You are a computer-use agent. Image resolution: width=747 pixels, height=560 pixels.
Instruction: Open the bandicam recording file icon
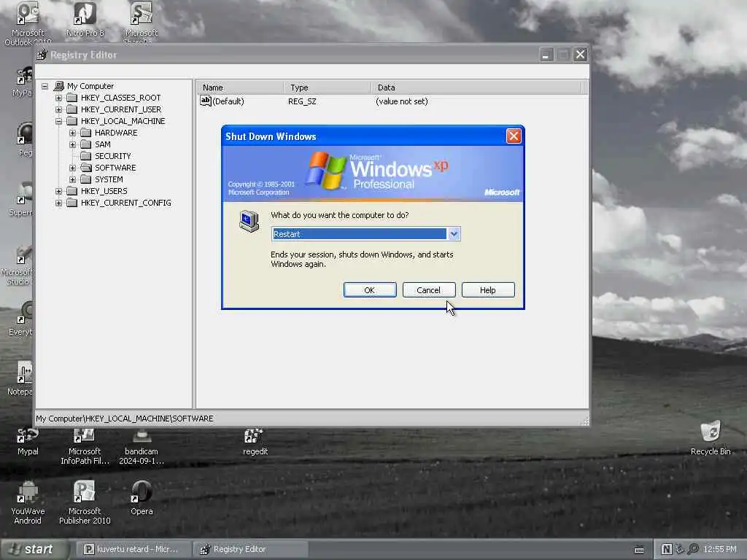pyautogui.click(x=142, y=447)
